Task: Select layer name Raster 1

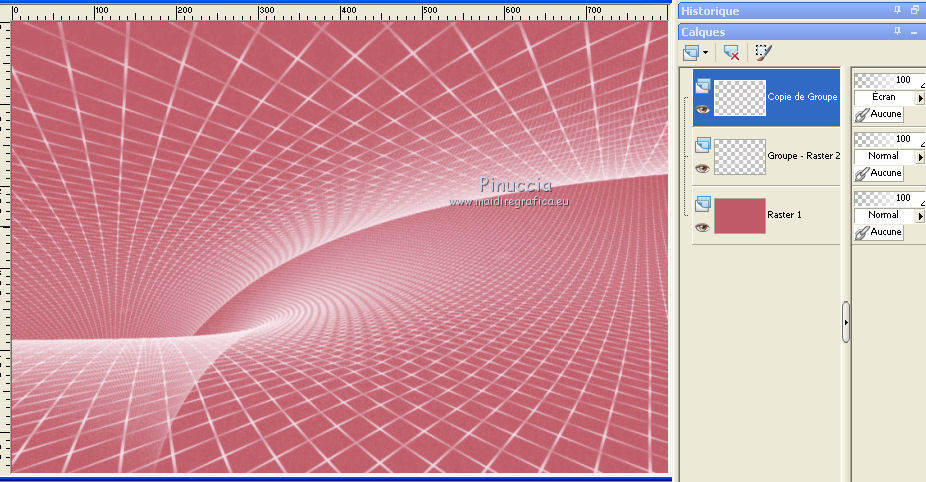Action: click(x=784, y=215)
